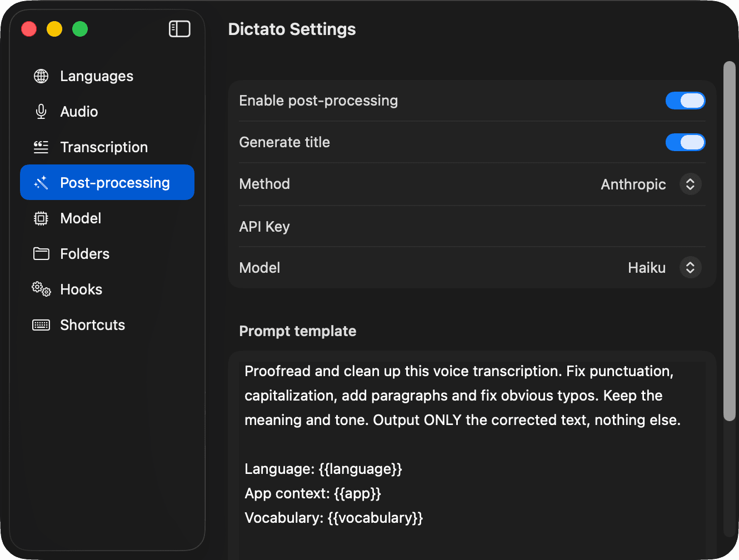
Task: Turn off the Generate title toggle
Action: 685,142
